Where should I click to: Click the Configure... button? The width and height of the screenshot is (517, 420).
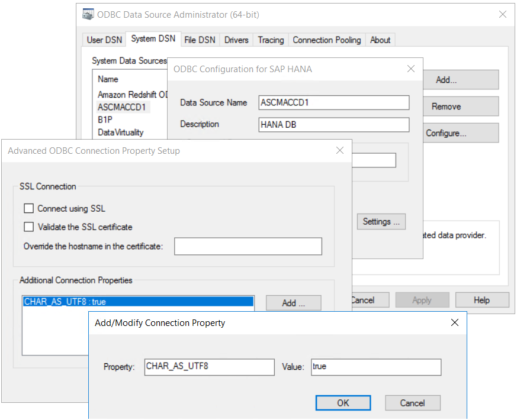pos(461,133)
